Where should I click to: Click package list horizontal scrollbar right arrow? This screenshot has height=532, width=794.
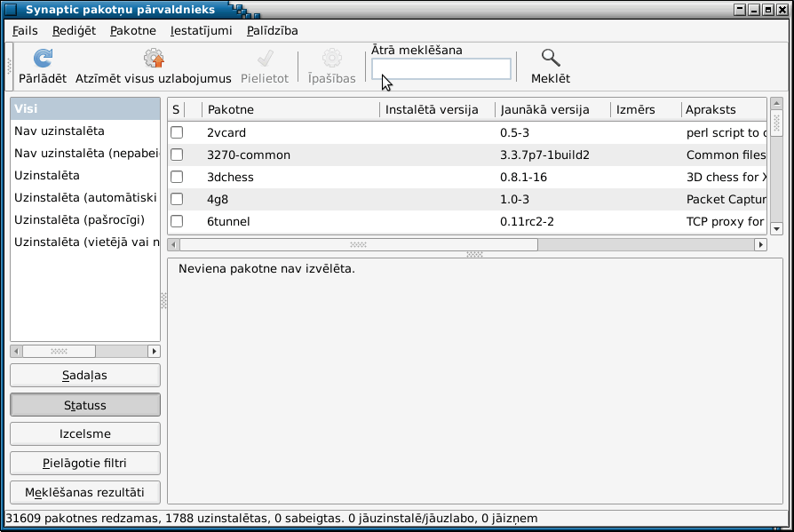coord(760,245)
